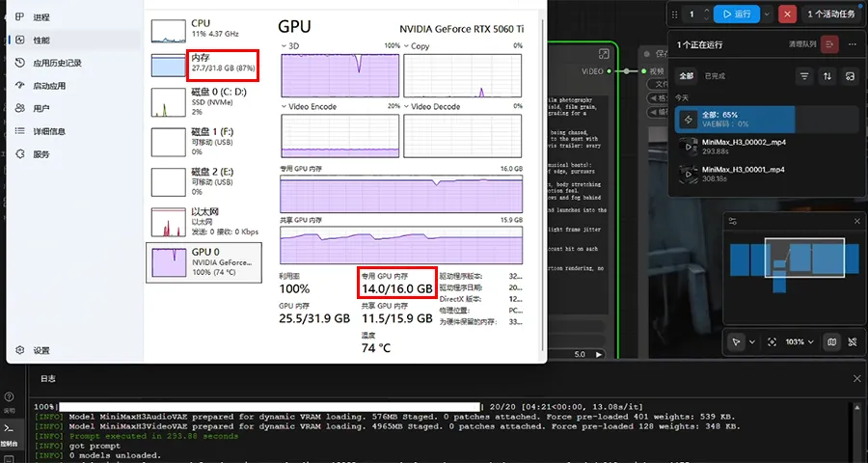868x463 pixels.
Task: Click the batch count stepper arrows
Action: 706,14
